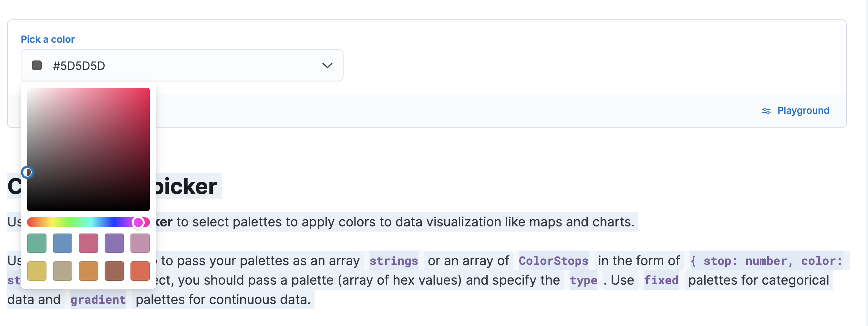The height and width of the screenshot is (326, 868).
Task: Select the green palette swatch
Action: tap(37, 243)
